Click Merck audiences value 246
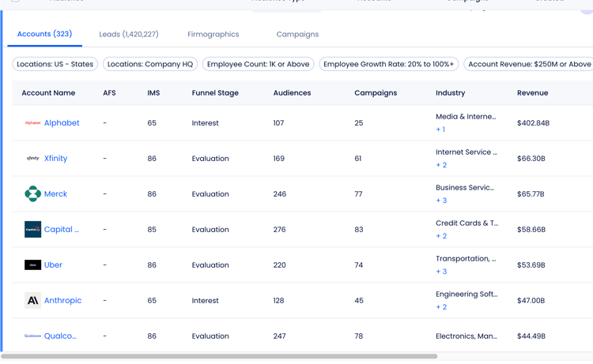 [x=280, y=194]
